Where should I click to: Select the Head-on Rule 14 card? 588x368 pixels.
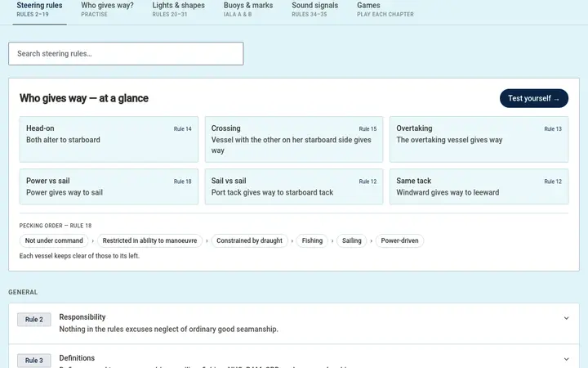[x=109, y=139]
